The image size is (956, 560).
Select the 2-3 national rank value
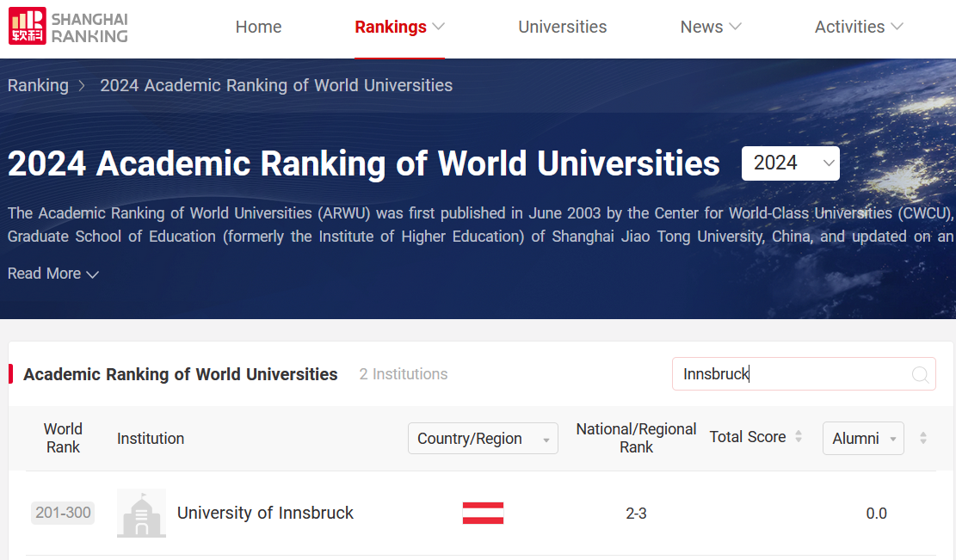[x=636, y=514]
